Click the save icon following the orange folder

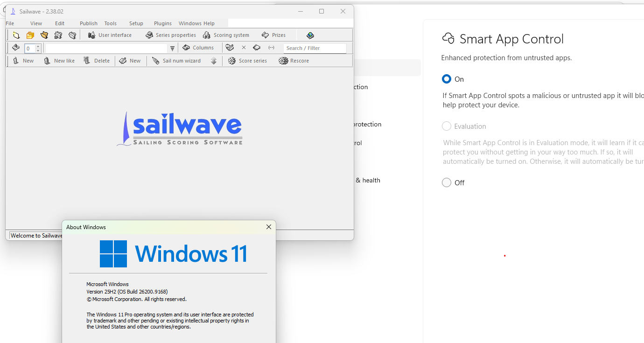coord(58,35)
